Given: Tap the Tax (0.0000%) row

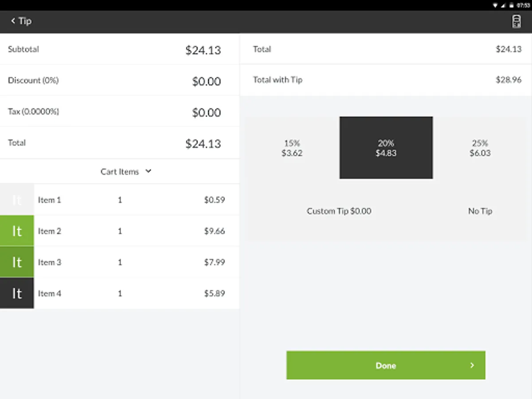Looking at the screenshot, I should 120,112.
